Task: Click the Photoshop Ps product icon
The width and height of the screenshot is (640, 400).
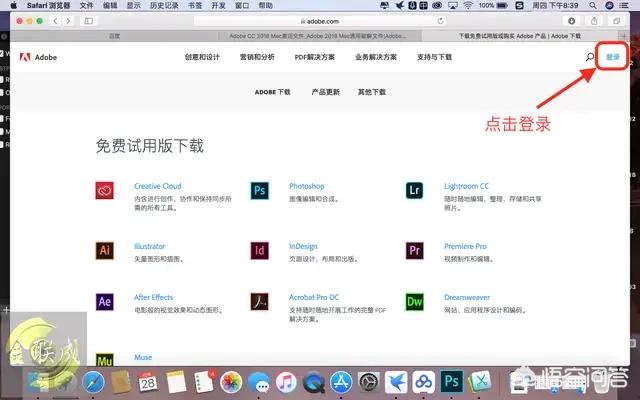Action: click(x=260, y=191)
